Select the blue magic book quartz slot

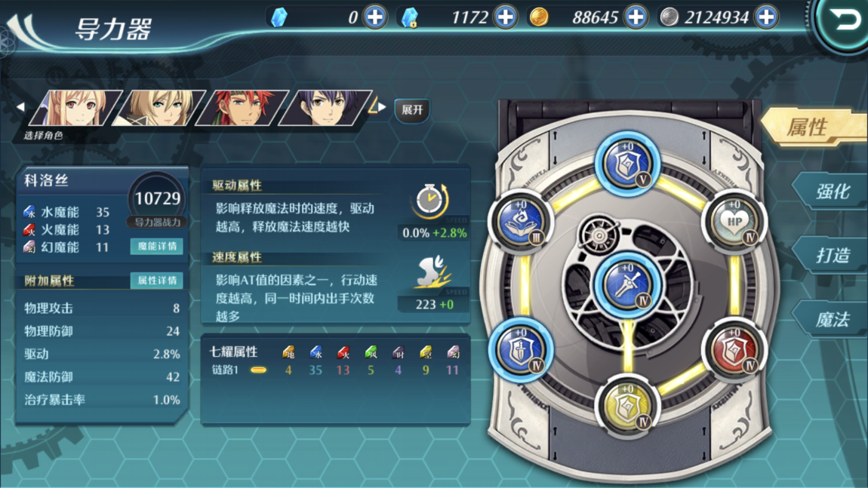pyautogui.click(x=521, y=223)
